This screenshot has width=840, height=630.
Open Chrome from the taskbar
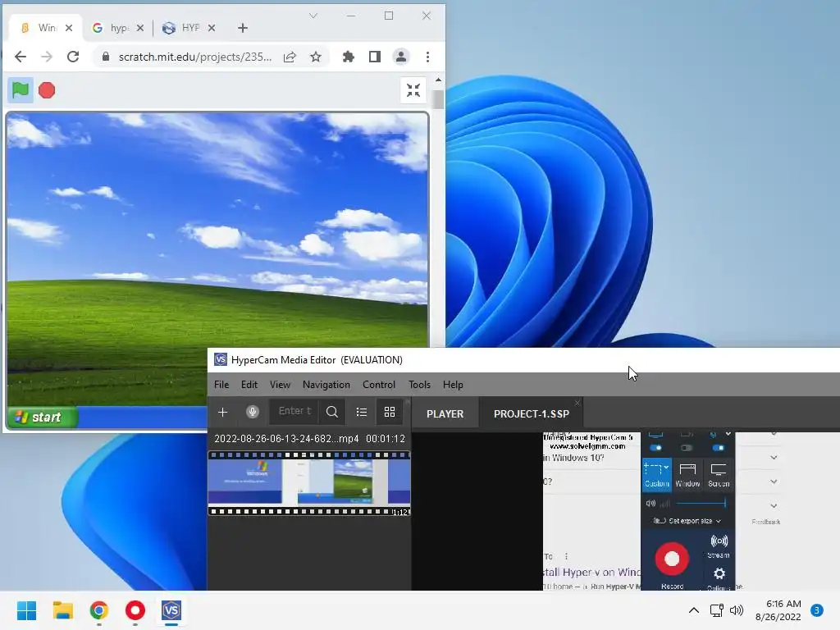coord(99,610)
